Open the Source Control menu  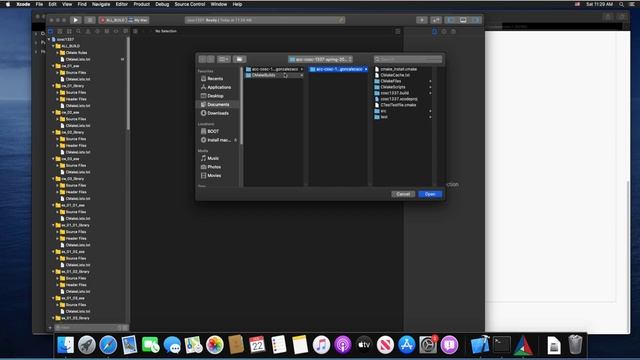point(190,4)
